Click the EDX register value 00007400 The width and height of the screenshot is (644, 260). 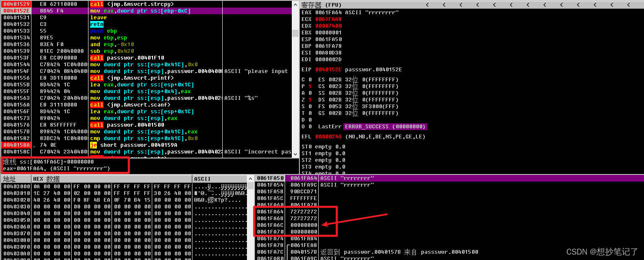(328, 26)
